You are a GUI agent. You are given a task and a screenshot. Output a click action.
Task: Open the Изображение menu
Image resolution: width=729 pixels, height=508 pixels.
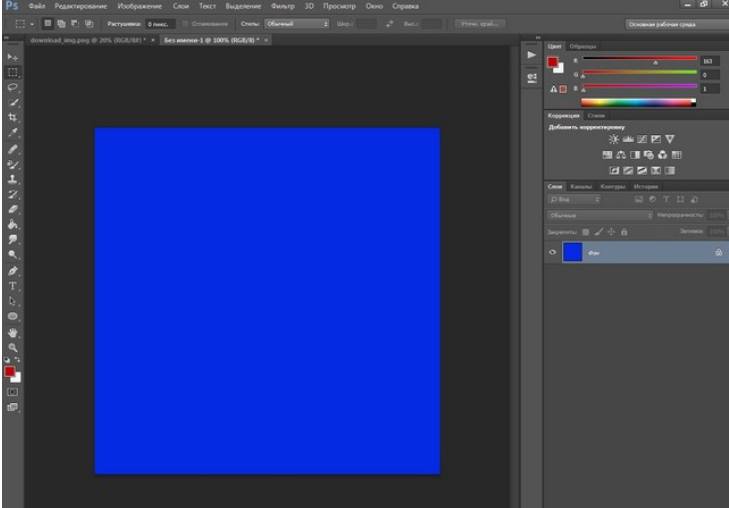pyautogui.click(x=139, y=6)
